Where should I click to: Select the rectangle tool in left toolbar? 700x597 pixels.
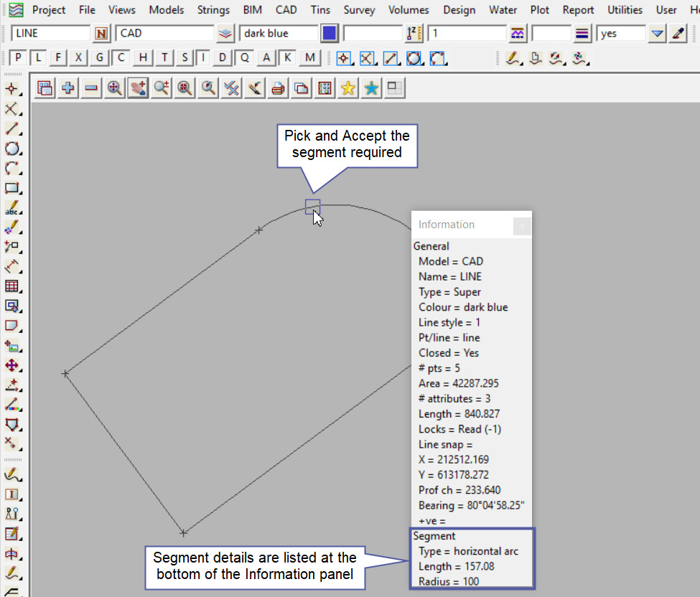(11, 189)
